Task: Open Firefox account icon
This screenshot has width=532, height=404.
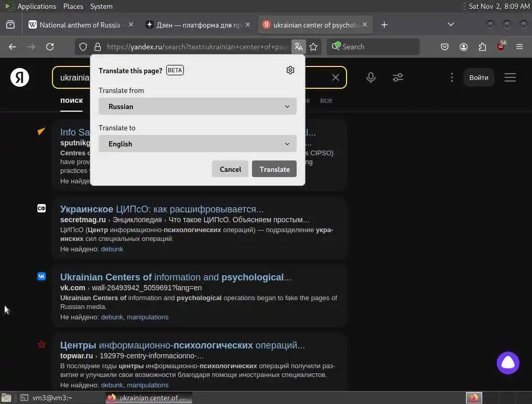Action: pos(463,47)
